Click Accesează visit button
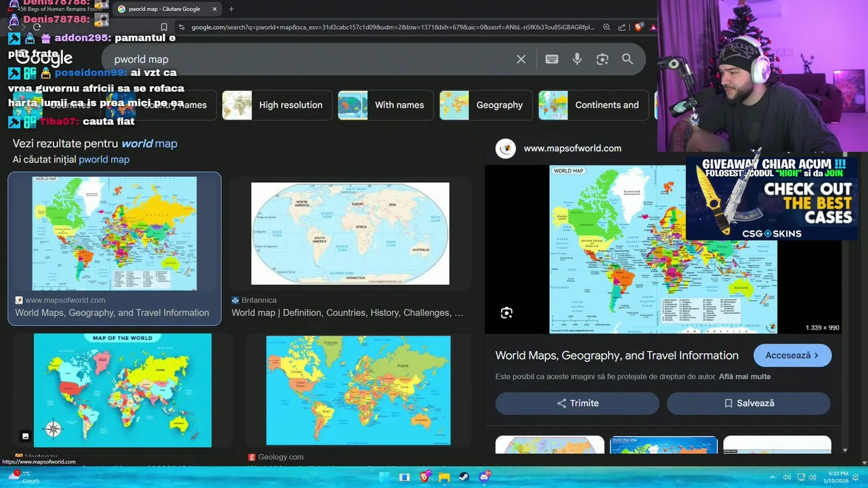Screen dimensions: 868x488 pyautogui.click(x=792, y=355)
